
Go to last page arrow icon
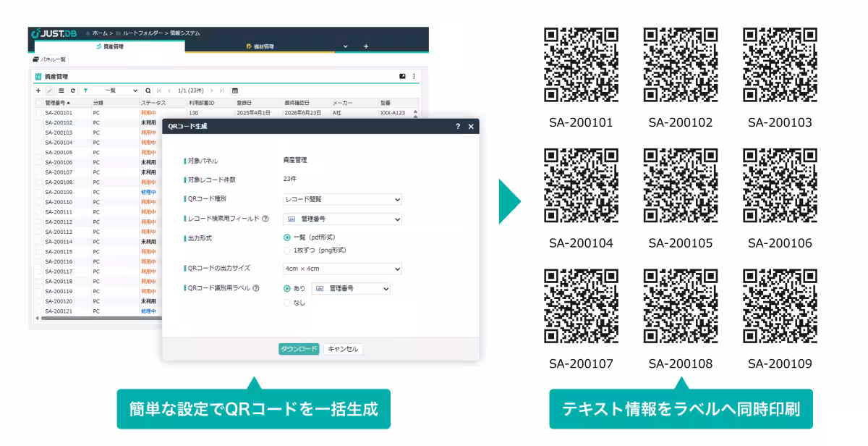click(x=221, y=91)
